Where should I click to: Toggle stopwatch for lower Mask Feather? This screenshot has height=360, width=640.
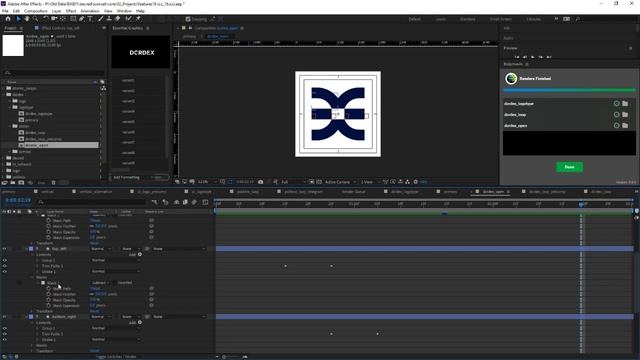[49, 294]
